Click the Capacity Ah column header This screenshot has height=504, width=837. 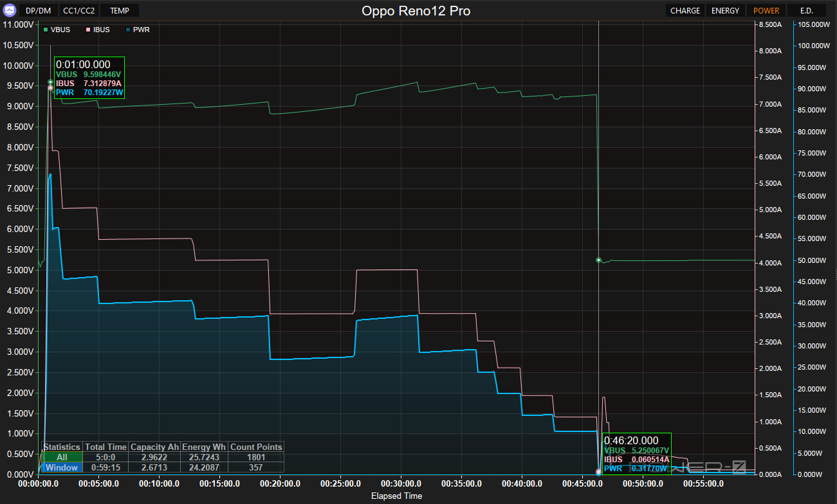coord(154,447)
